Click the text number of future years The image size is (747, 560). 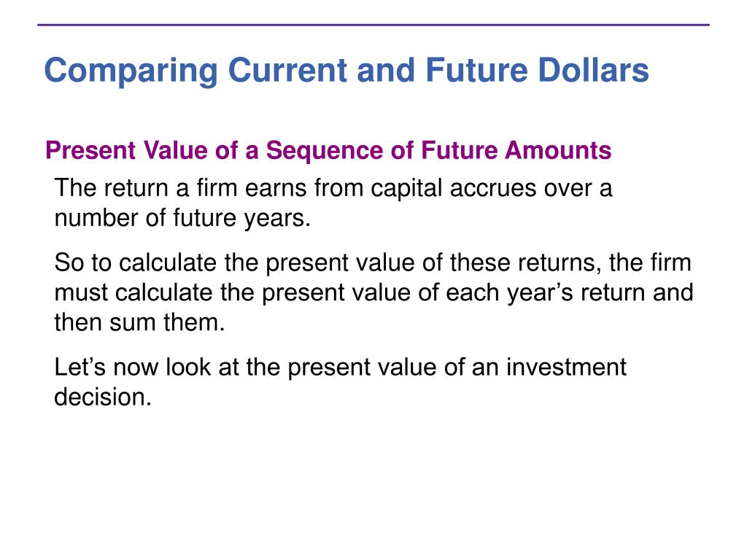[x=182, y=219]
